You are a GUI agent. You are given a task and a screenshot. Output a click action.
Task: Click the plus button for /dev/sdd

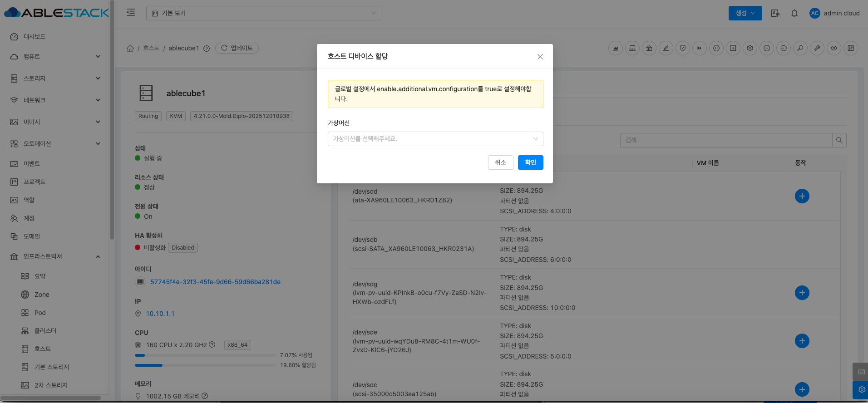(802, 196)
